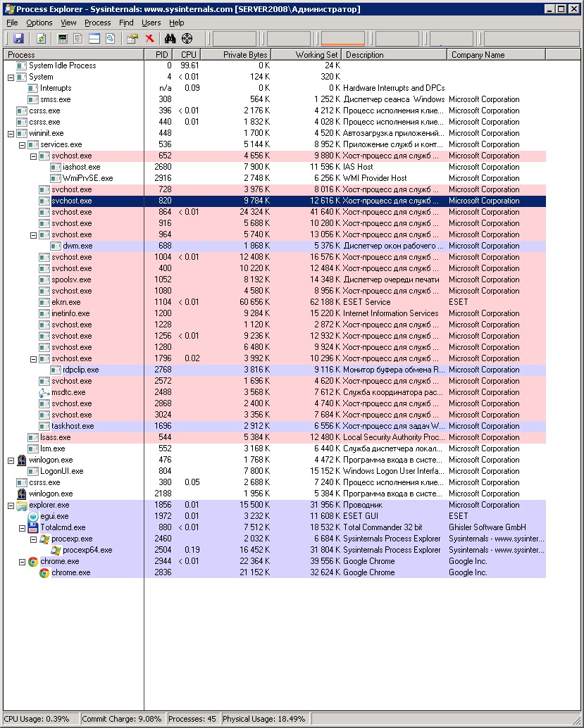Open the Process menu

tap(97, 23)
